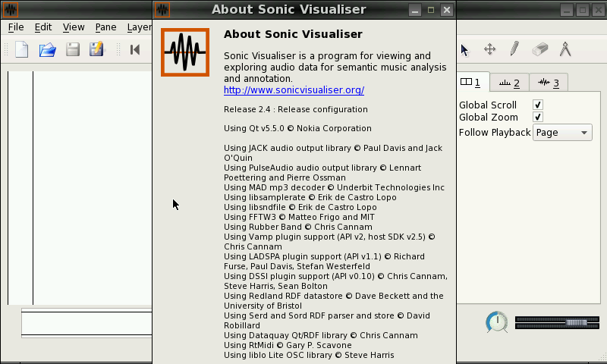
Task: Switch to layer tab 2
Action: click(x=509, y=83)
